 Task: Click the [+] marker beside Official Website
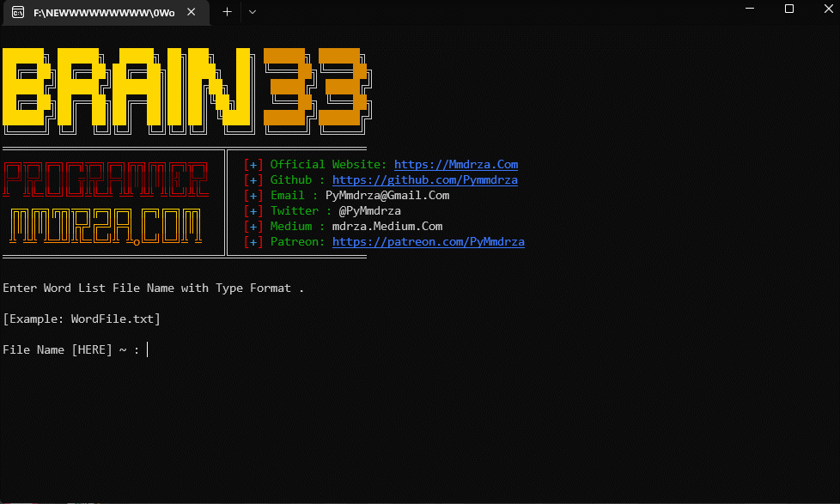click(253, 165)
